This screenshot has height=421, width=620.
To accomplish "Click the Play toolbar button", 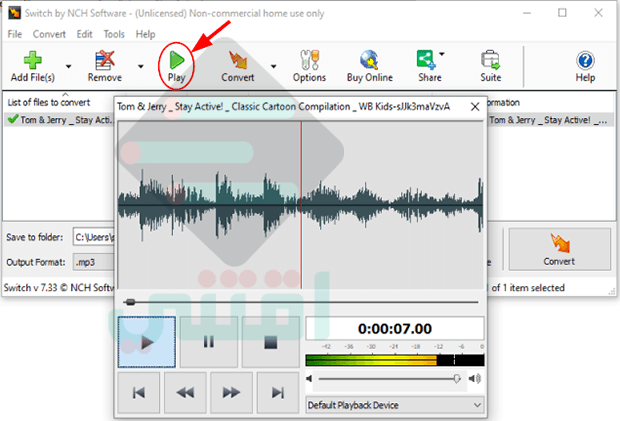I will pos(176,66).
